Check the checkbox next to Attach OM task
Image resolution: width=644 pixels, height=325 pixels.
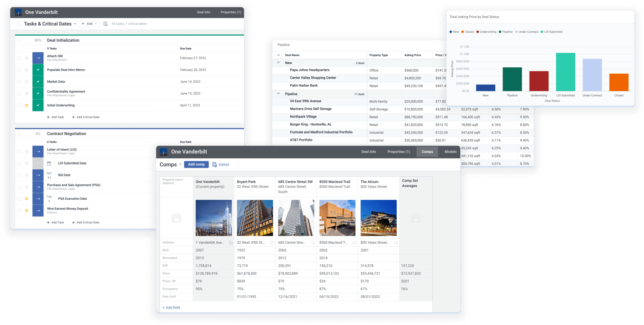19,58
